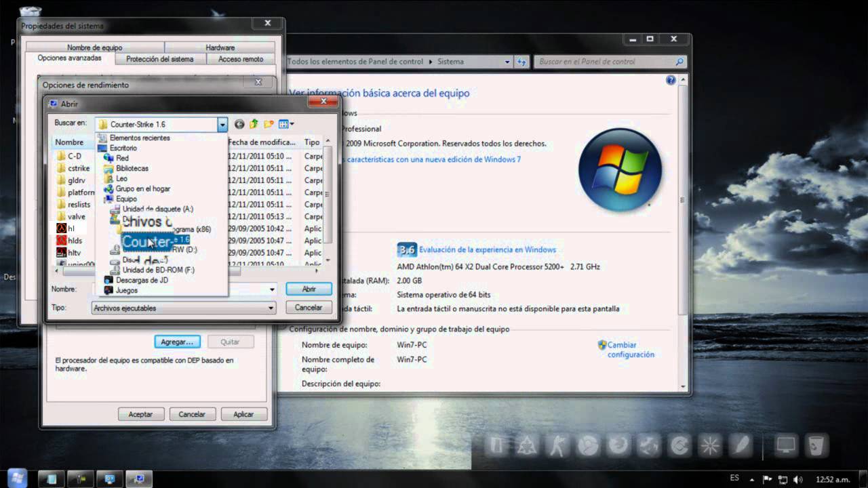Image resolution: width=868 pixels, height=488 pixels.
Task: Click Cancelar in Opciones de rendimiento
Action: pyautogui.click(x=192, y=414)
